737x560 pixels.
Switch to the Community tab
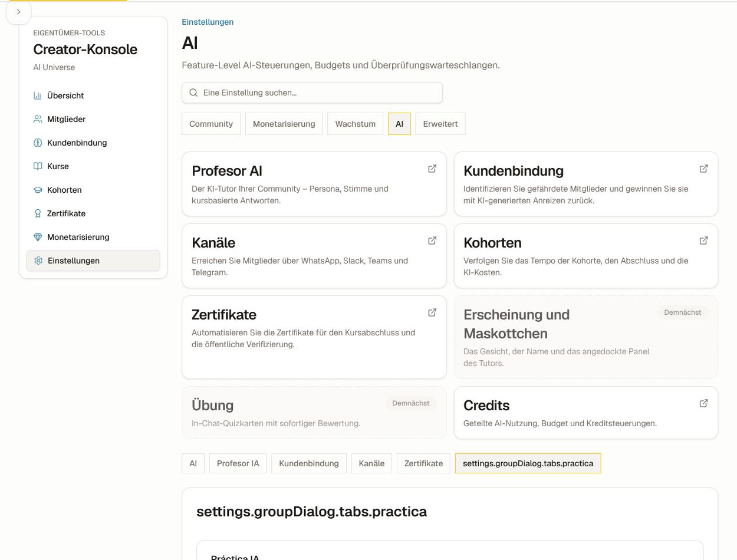click(211, 124)
